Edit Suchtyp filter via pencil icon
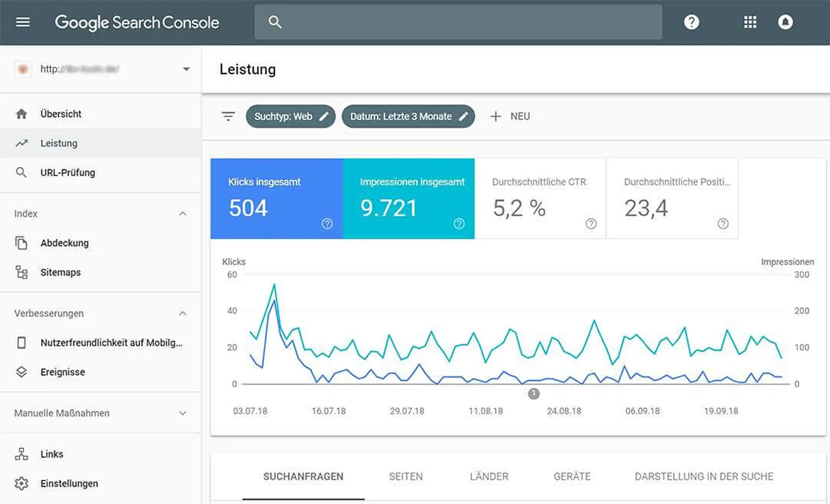Screen dimensions: 830x504 (324, 116)
